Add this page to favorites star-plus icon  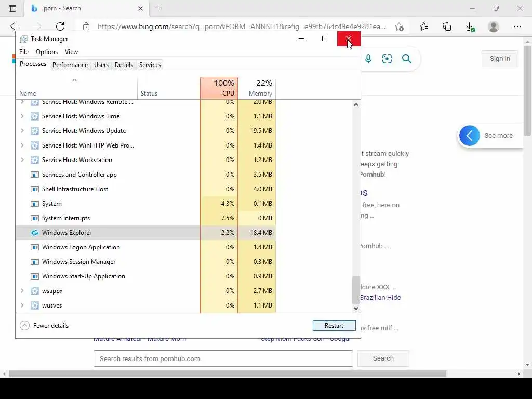[400, 26]
